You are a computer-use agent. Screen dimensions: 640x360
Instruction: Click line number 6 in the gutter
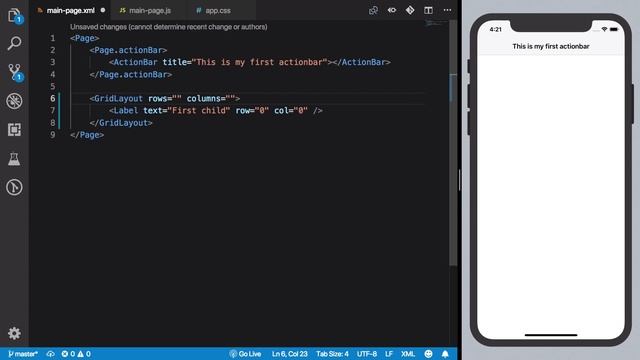(53, 98)
